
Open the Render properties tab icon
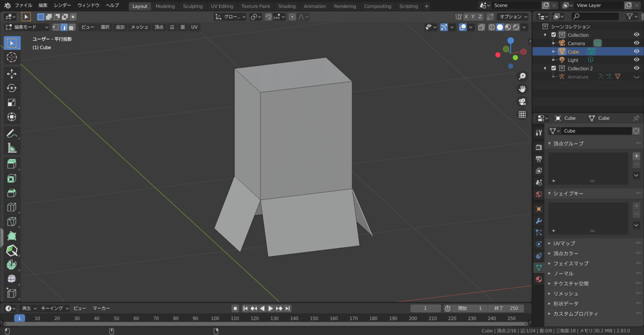tap(539, 147)
